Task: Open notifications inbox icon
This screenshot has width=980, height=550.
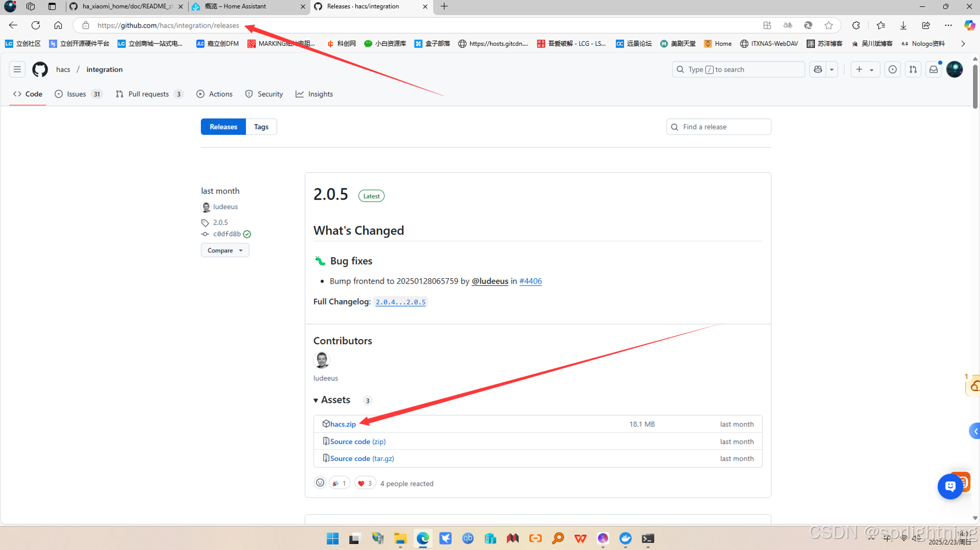Action: 933,69
